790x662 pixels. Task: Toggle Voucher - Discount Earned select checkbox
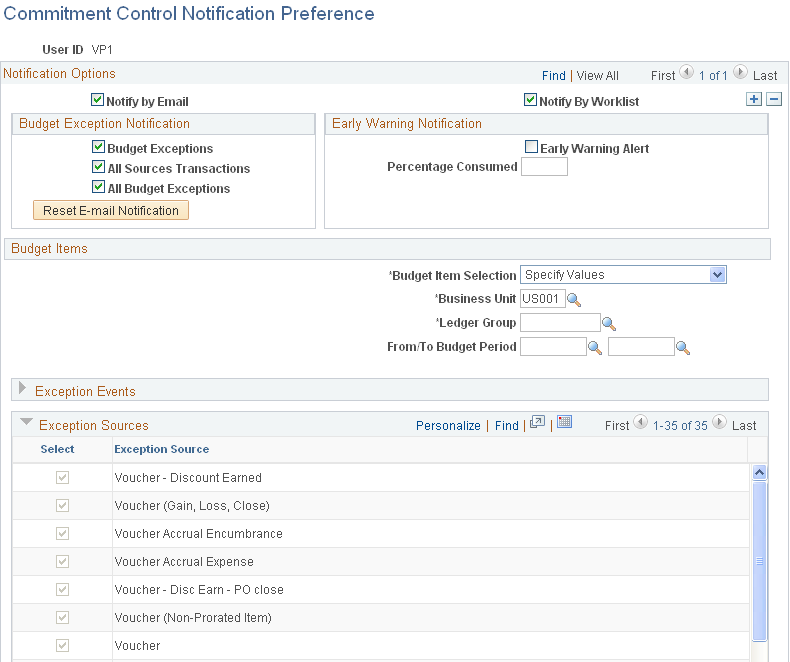point(62,478)
